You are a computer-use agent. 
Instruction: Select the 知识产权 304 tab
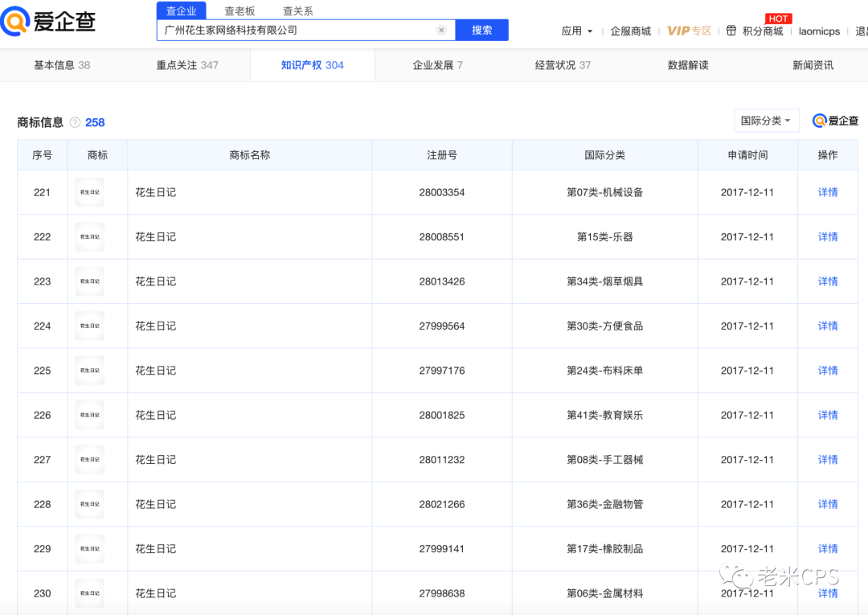click(312, 65)
